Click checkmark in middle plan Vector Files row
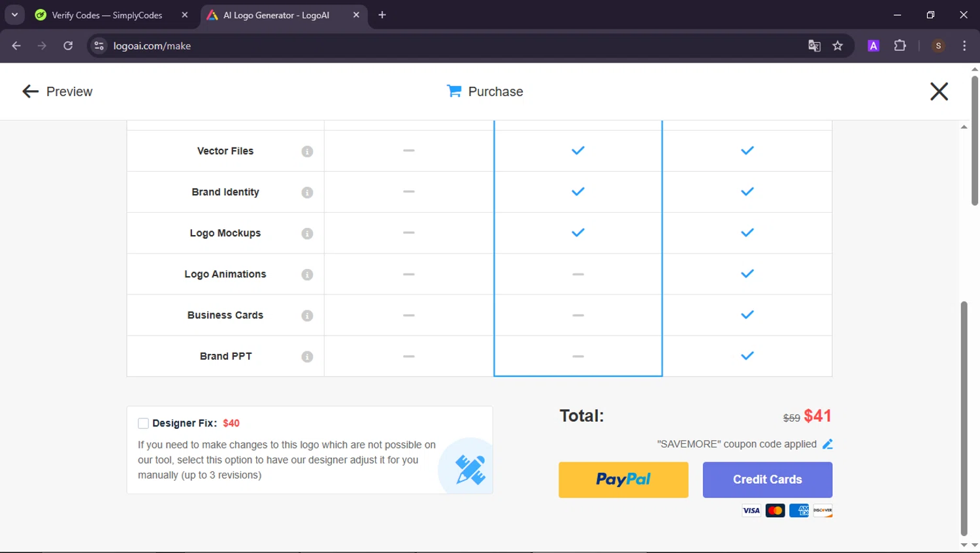 [x=578, y=151]
